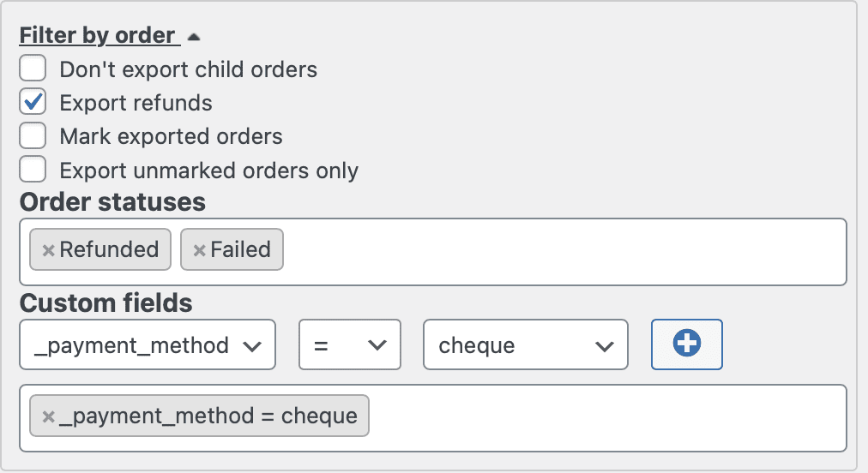Click the Don't export child orders label text
868x473 pixels.
[188, 69]
